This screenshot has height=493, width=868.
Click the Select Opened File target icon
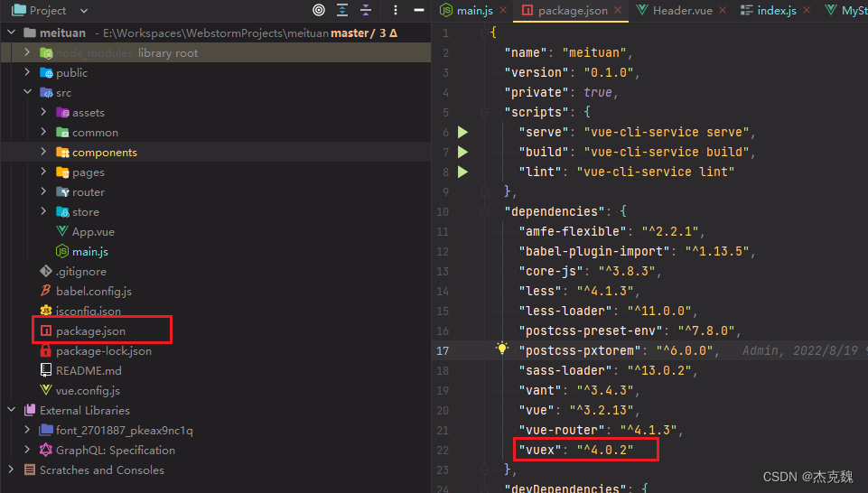coord(319,10)
